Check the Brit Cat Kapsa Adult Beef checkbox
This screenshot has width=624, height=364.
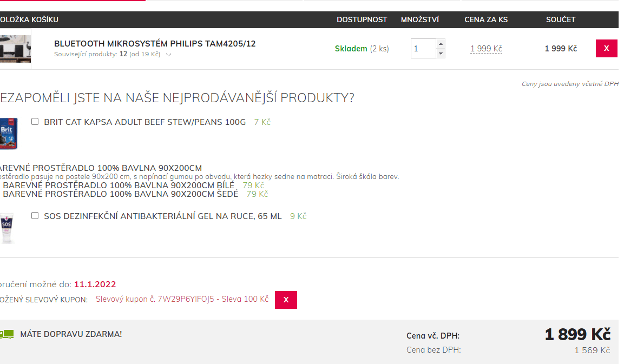(x=35, y=122)
